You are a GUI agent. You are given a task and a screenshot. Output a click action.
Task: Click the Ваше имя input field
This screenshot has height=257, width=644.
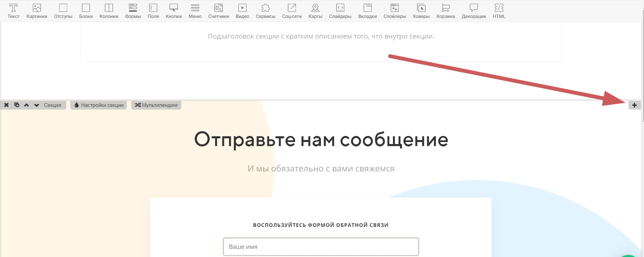(321, 247)
